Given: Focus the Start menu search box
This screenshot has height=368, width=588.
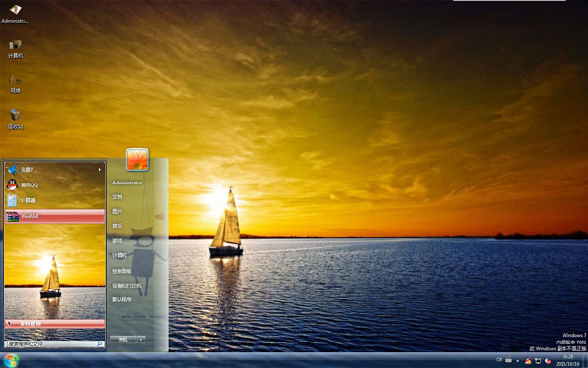Looking at the screenshot, I should click(x=54, y=344).
